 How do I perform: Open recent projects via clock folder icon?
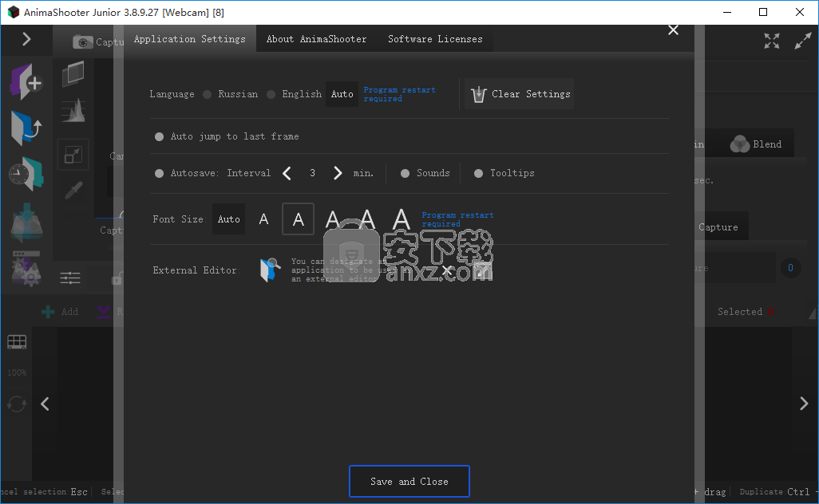(x=26, y=174)
